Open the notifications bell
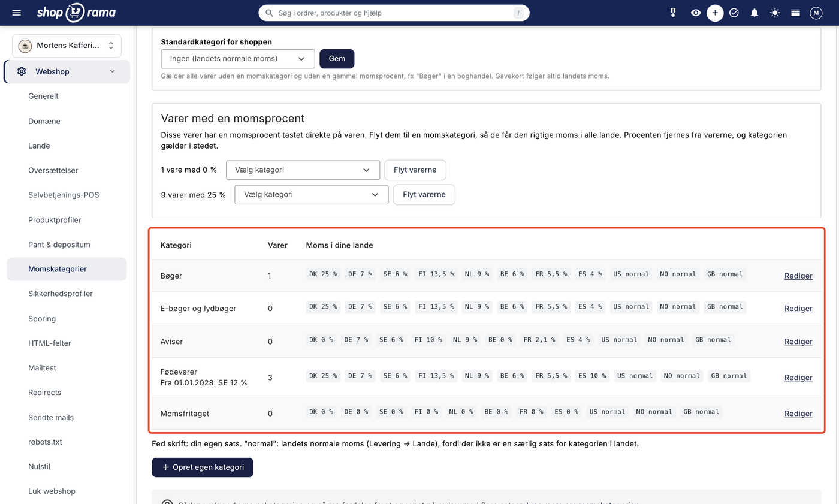 click(755, 13)
